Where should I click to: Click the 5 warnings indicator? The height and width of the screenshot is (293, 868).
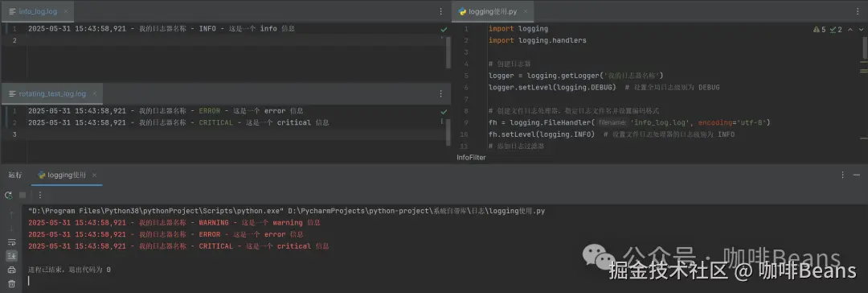pos(819,30)
